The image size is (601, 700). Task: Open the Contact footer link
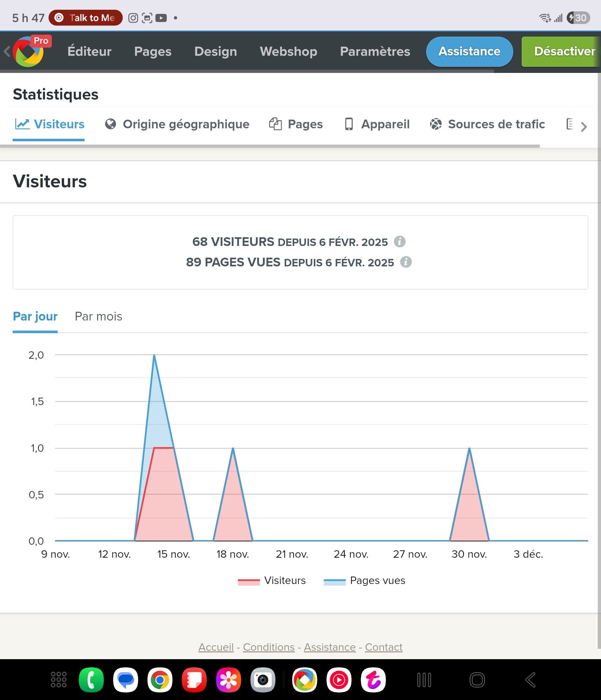point(384,647)
